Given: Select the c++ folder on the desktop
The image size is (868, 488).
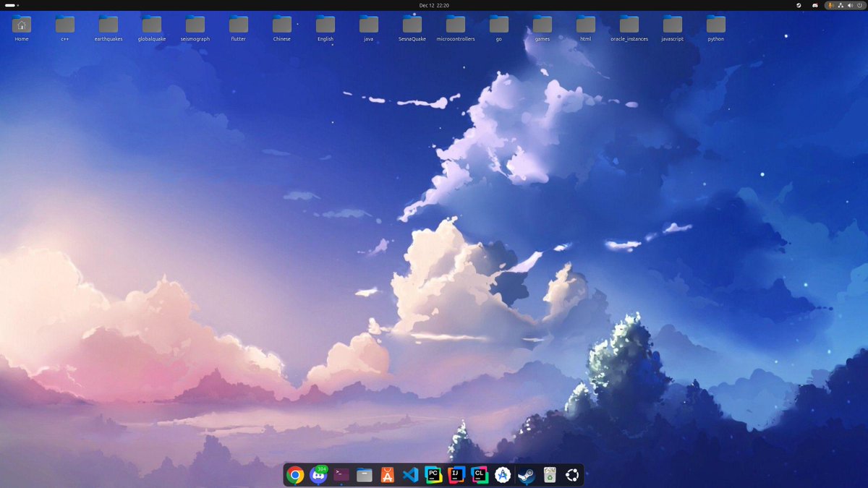Looking at the screenshot, I should 65,27.
